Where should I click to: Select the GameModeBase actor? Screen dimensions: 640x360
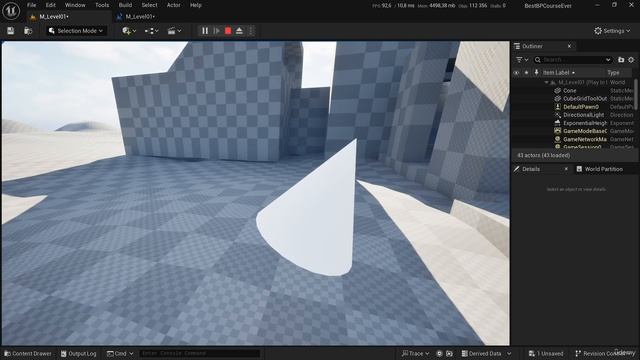click(x=585, y=131)
